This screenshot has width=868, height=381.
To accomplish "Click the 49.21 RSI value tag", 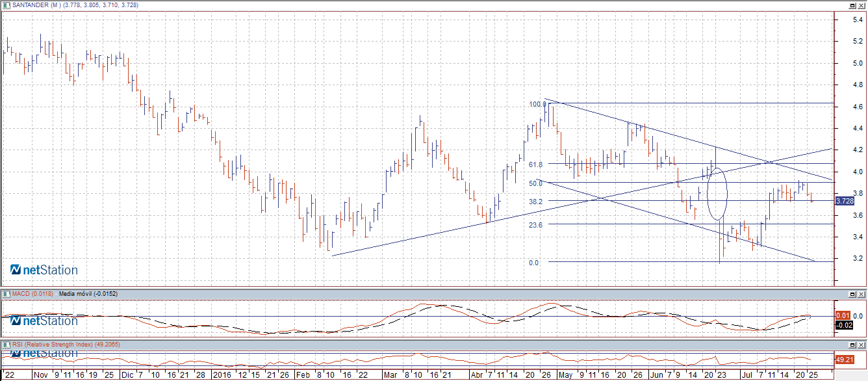I will coord(845,359).
